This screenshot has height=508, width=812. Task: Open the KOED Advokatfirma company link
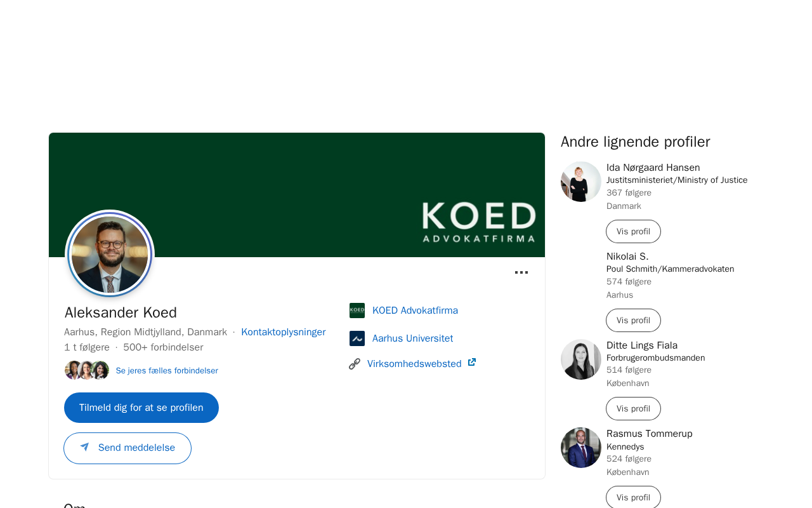pos(415,311)
